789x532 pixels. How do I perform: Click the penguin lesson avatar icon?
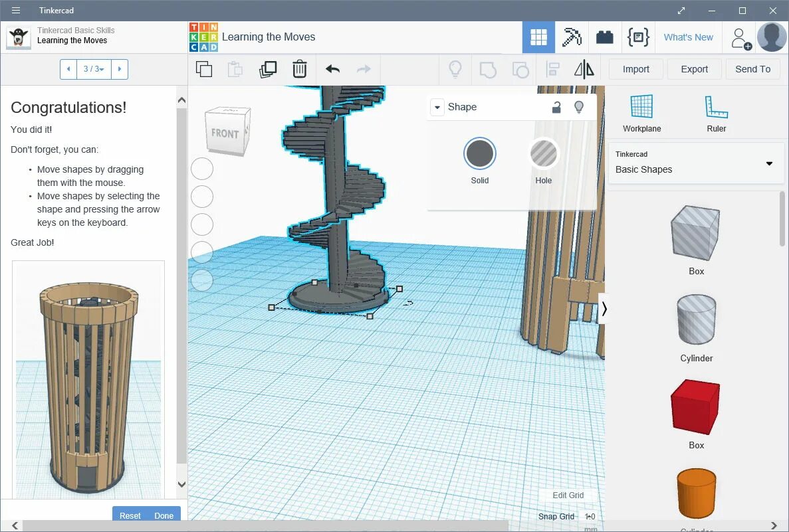pos(19,38)
